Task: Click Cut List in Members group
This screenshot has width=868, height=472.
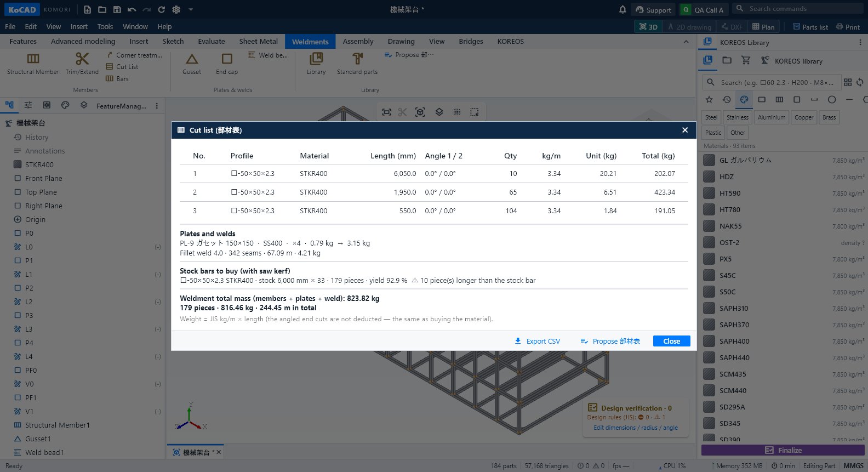Action: (x=122, y=67)
